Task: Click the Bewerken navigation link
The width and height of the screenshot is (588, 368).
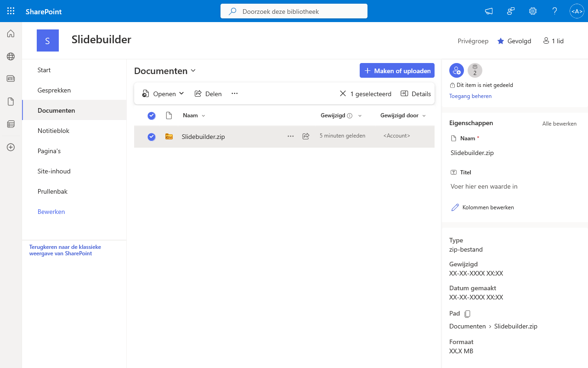Action: click(51, 212)
